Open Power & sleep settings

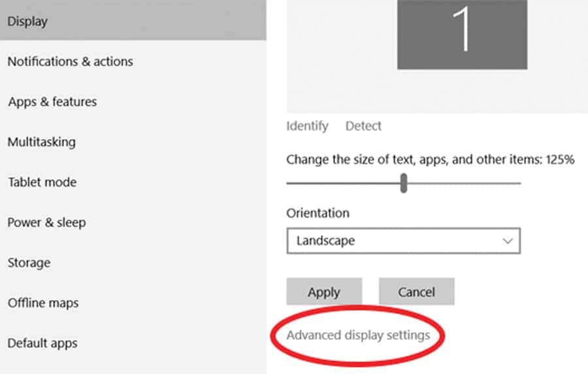47,222
